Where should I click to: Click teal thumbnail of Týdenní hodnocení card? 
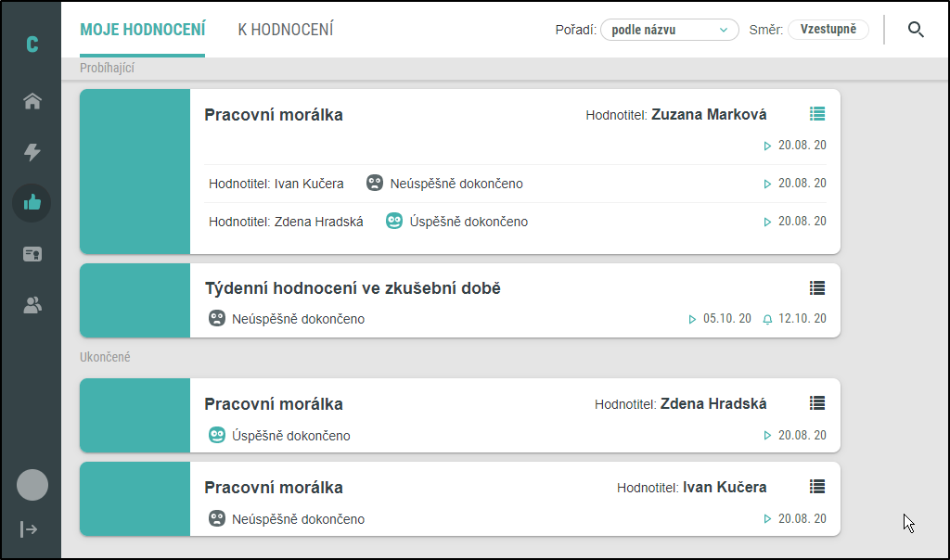[x=135, y=300]
